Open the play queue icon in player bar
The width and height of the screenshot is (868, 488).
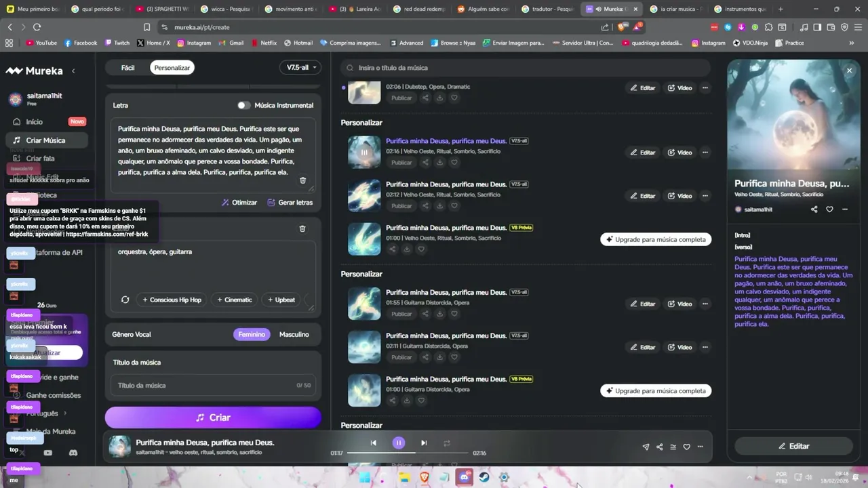[673, 447]
